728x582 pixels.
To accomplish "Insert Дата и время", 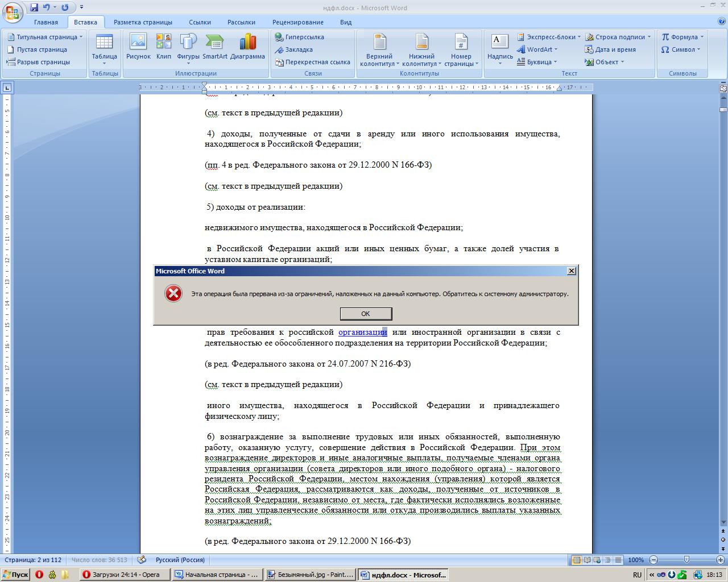I will coord(610,49).
